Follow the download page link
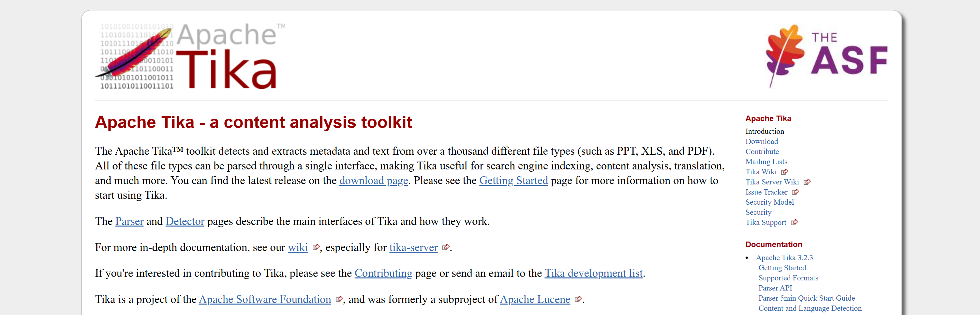 pos(373,181)
